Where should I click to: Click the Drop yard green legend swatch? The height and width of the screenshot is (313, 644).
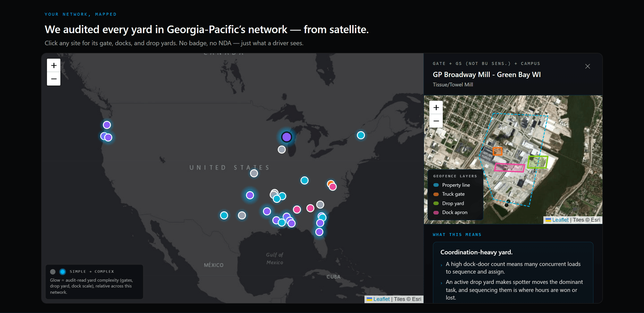(436, 203)
